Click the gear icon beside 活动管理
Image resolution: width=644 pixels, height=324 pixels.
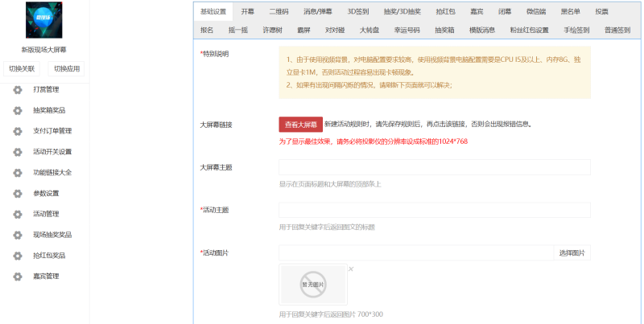tap(17, 214)
